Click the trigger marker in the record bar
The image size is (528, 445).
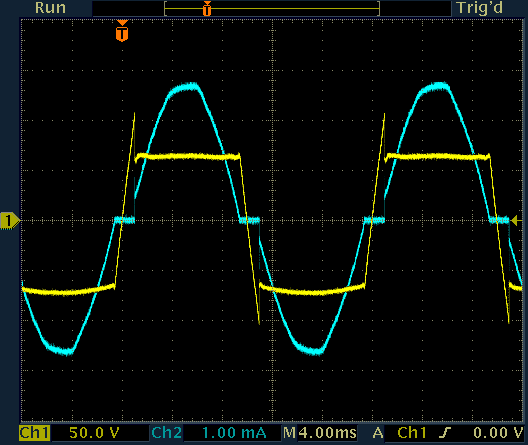click(207, 8)
